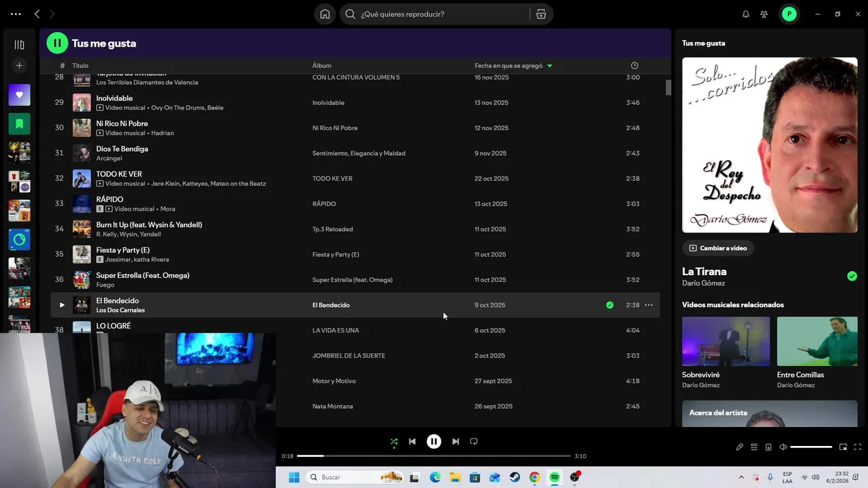
Task: Open notifications bell icon
Action: click(x=746, y=14)
